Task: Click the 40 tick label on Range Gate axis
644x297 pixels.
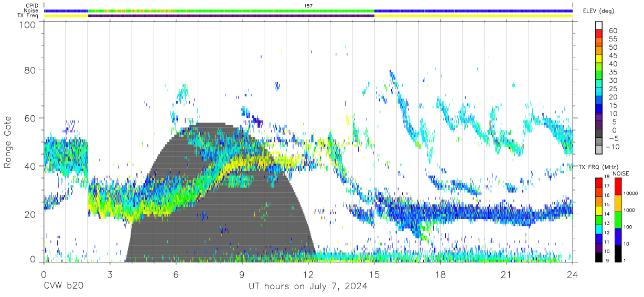Action: tap(31, 166)
